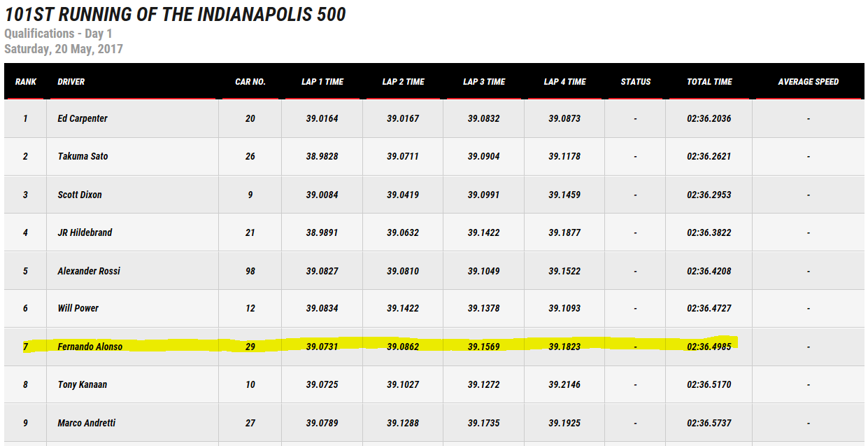868x446 pixels.
Task: Click Will Power's total time 02:36.4727
Action: click(x=709, y=308)
